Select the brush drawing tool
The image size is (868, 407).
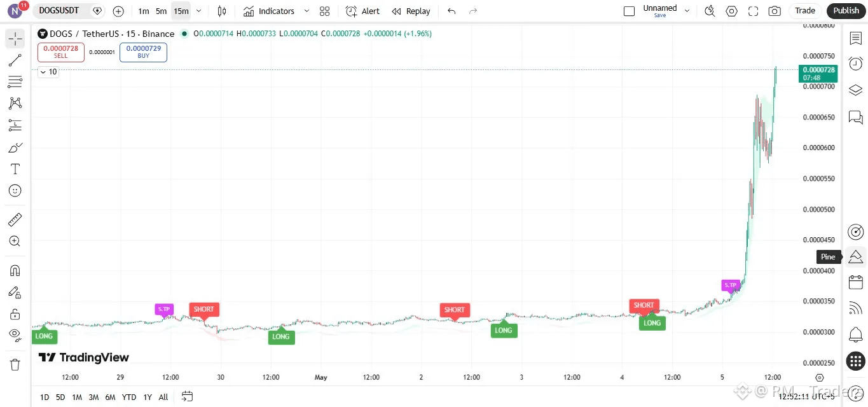[x=15, y=148]
